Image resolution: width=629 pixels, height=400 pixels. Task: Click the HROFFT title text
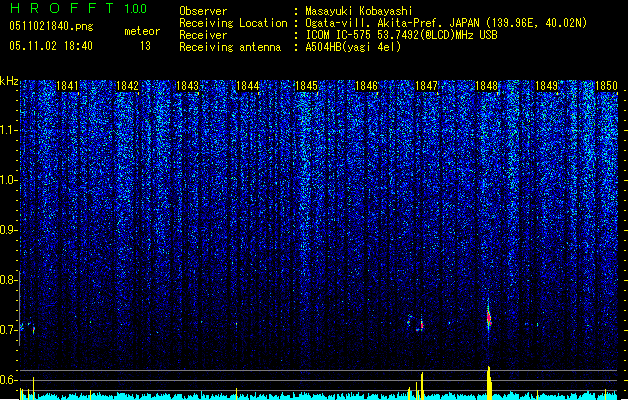coord(63,8)
